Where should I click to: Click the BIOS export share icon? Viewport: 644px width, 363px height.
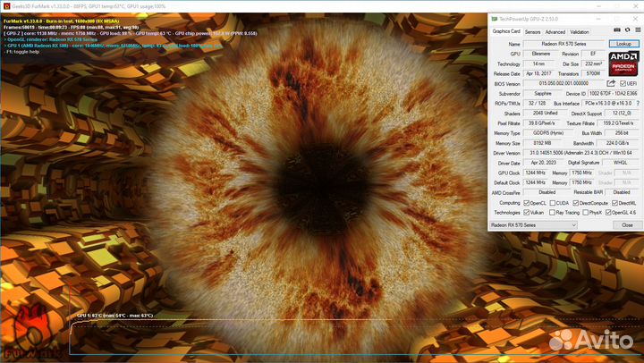tap(611, 83)
